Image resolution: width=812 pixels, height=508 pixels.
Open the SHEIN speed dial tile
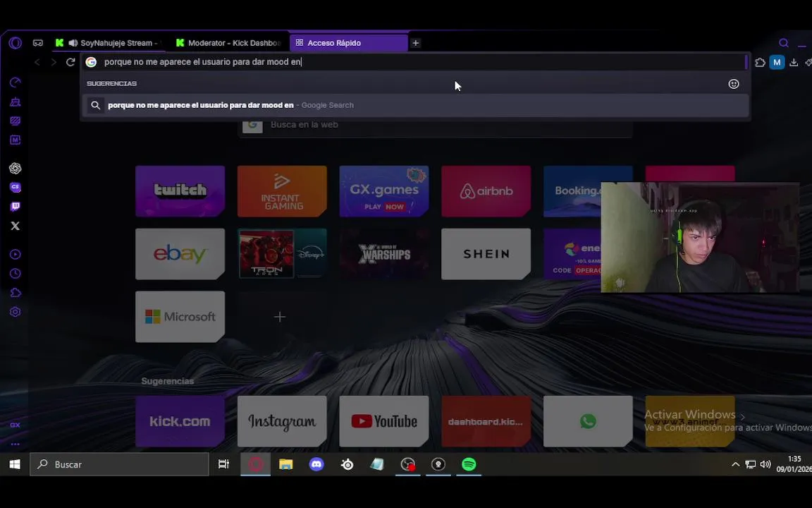[x=486, y=254]
